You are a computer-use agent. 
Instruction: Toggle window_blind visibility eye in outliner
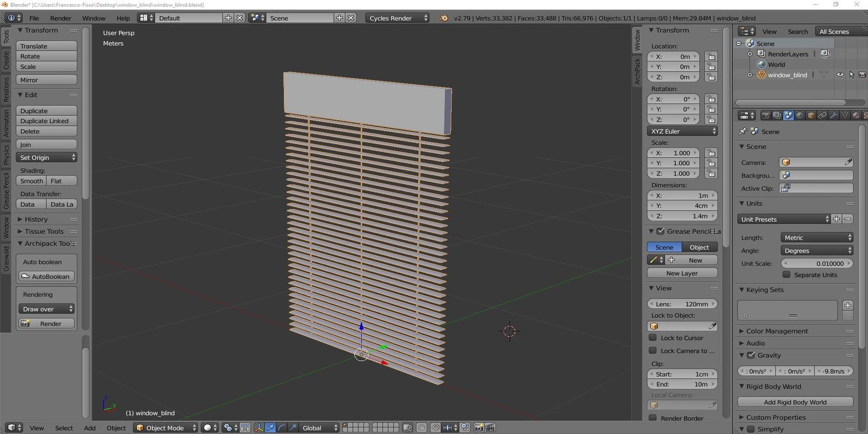[x=840, y=75]
